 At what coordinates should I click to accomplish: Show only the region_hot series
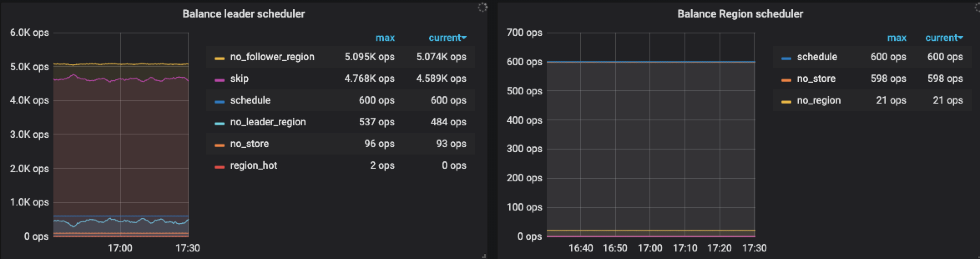[253, 165]
